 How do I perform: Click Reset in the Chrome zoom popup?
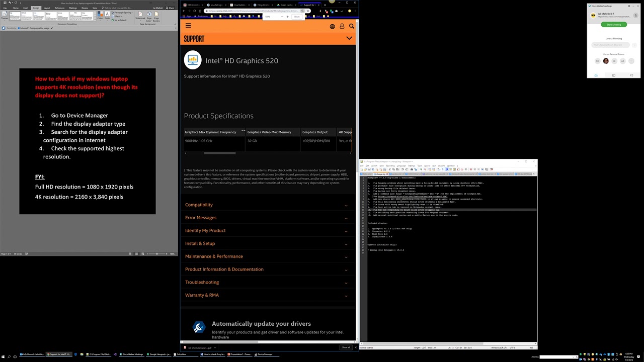coord(297,17)
